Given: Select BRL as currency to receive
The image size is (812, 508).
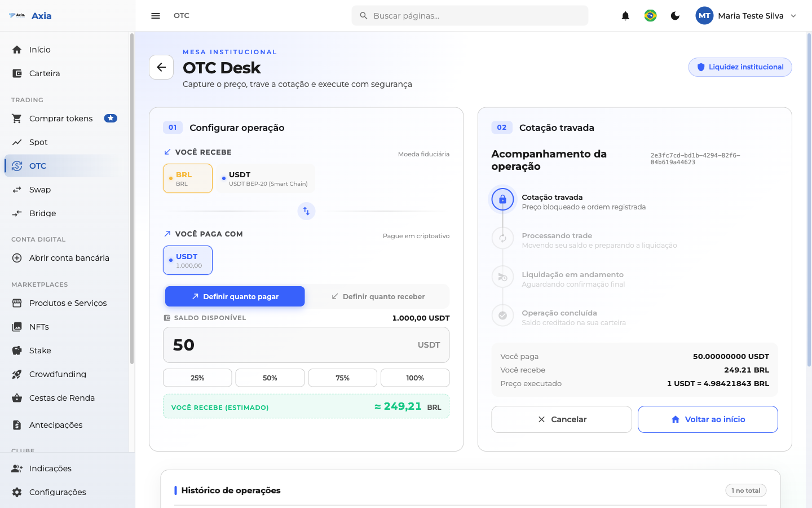Looking at the screenshot, I should coord(188,178).
